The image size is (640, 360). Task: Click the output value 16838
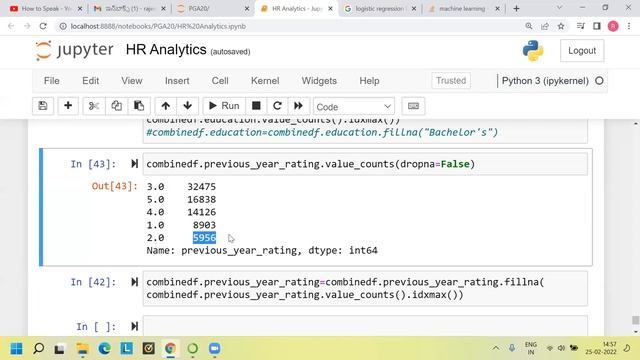tap(202, 199)
